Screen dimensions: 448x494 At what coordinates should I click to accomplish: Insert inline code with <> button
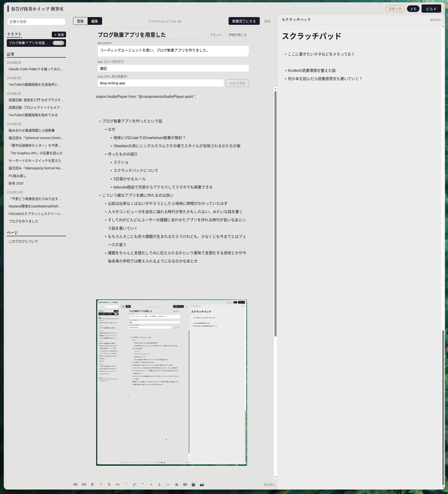pyautogui.click(x=118, y=484)
